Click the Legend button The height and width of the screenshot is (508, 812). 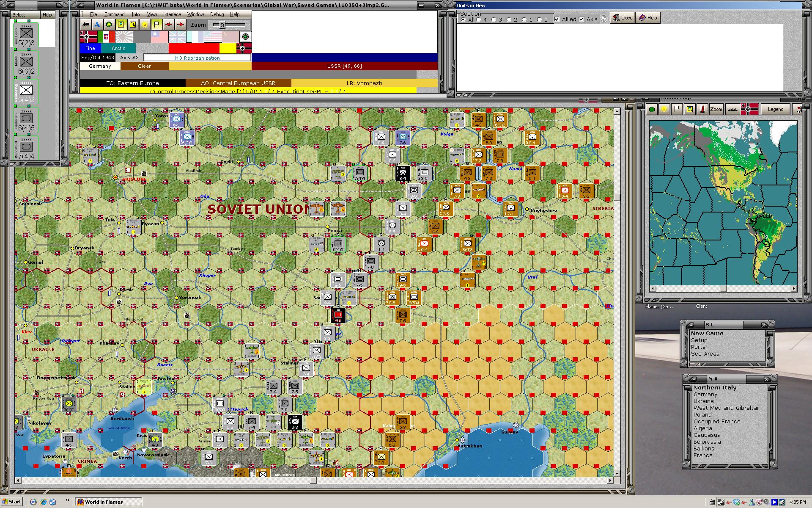pos(775,109)
